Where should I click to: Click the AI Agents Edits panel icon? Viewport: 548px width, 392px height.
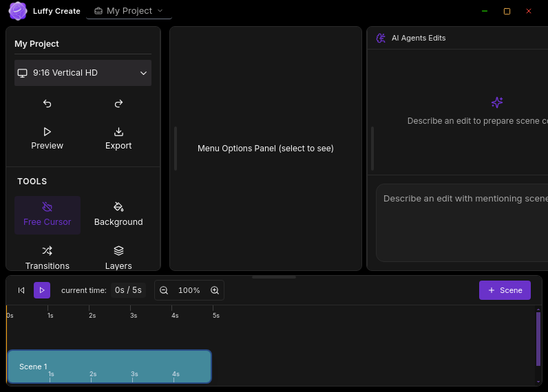point(381,38)
